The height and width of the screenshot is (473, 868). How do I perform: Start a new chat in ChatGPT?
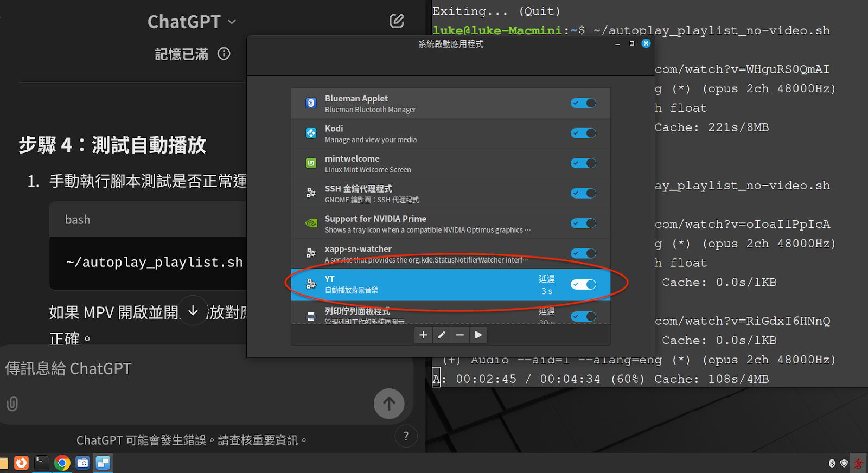point(397,21)
